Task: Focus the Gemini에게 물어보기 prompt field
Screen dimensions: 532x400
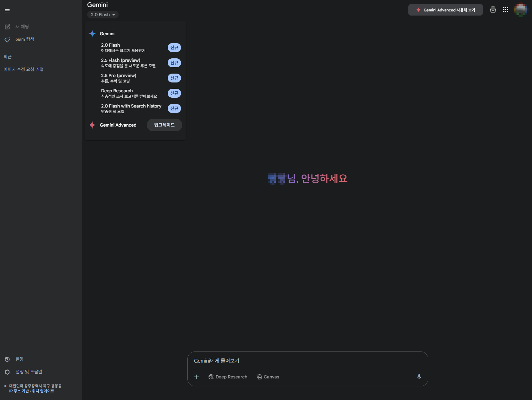Action: click(x=308, y=361)
